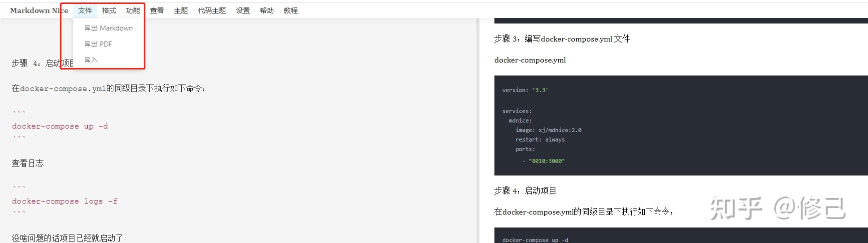This screenshot has width=868, height=243.
Task: Open the 主题 menu
Action: (181, 10)
